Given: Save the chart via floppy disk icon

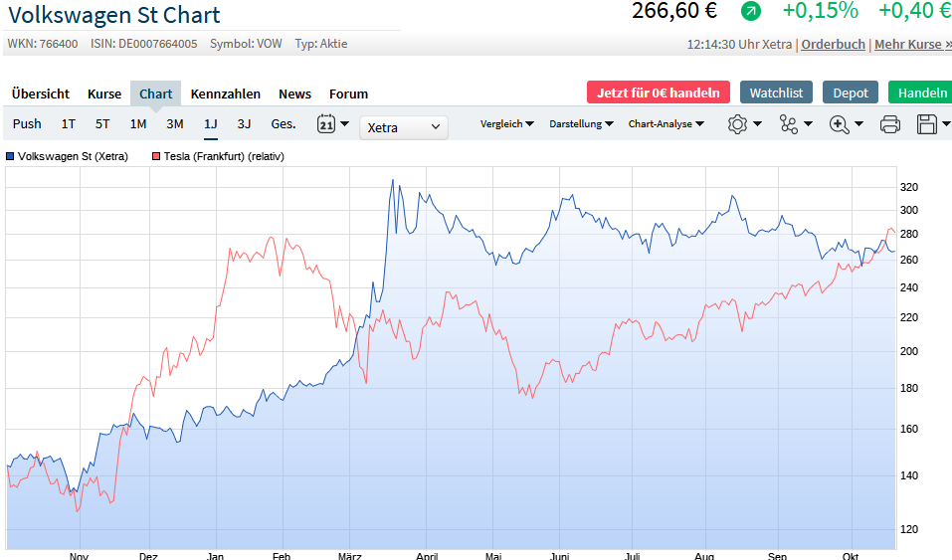Looking at the screenshot, I should click(x=926, y=124).
